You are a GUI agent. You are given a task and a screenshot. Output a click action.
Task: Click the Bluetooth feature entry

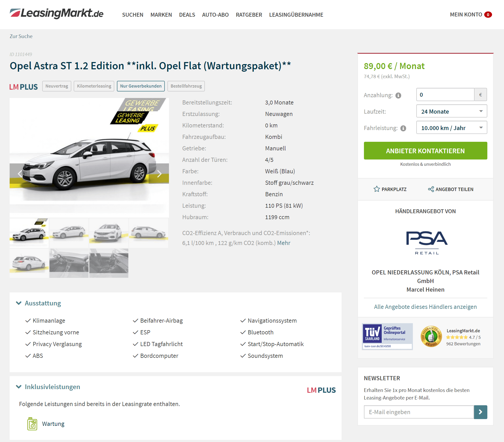(257, 332)
